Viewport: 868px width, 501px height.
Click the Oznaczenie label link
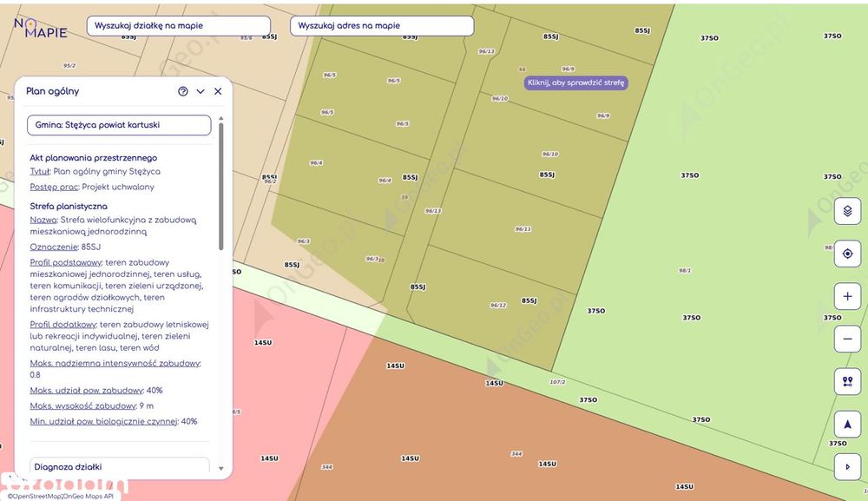(54, 247)
